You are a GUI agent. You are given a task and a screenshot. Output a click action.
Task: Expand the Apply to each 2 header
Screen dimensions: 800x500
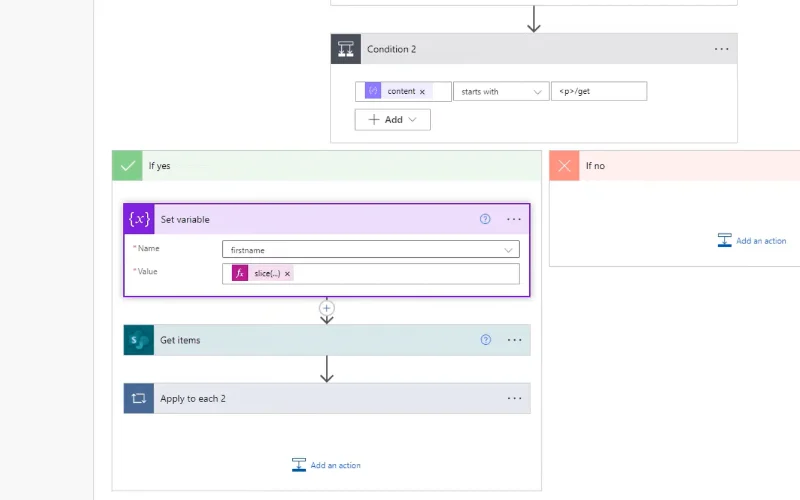pyautogui.click(x=327, y=398)
